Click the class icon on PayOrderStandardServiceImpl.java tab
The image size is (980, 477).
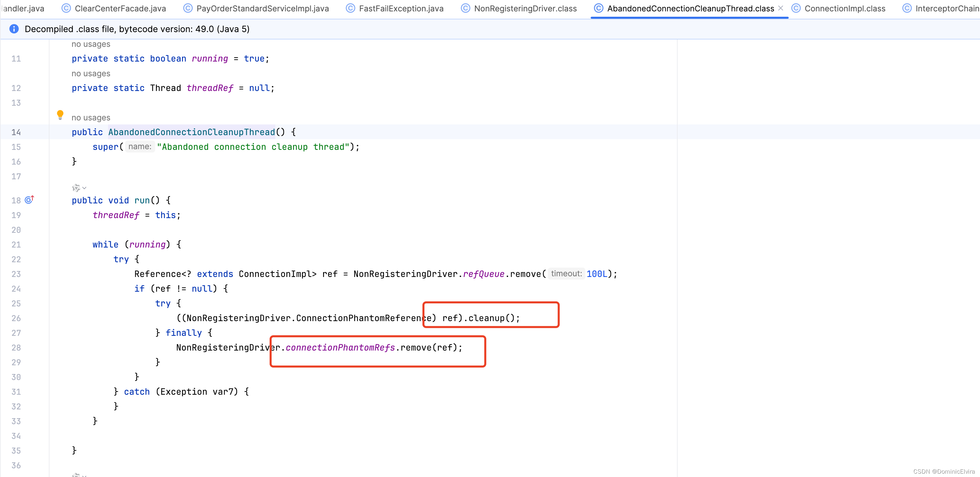(x=188, y=8)
